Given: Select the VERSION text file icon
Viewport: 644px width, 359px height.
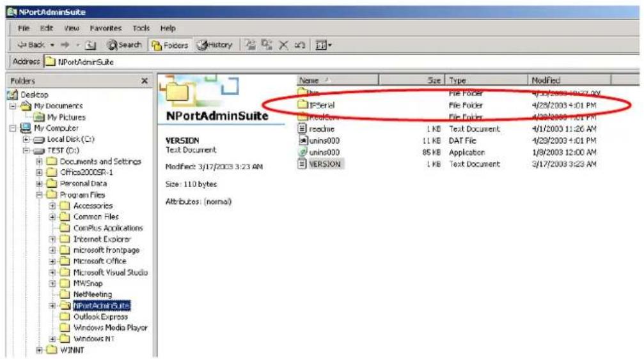Looking at the screenshot, I should (x=302, y=164).
